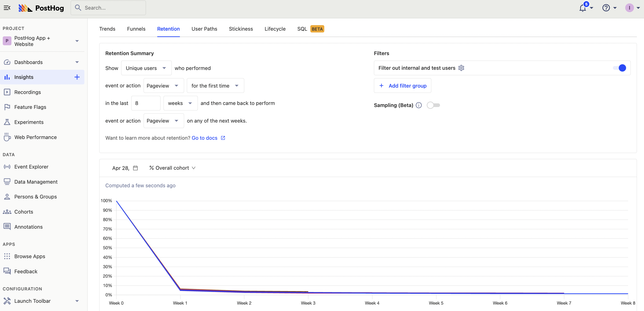Viewport: 644px width, 311px height.
Task: Enable the Sampling (Beta) toggle
Action: click(433, 105)
